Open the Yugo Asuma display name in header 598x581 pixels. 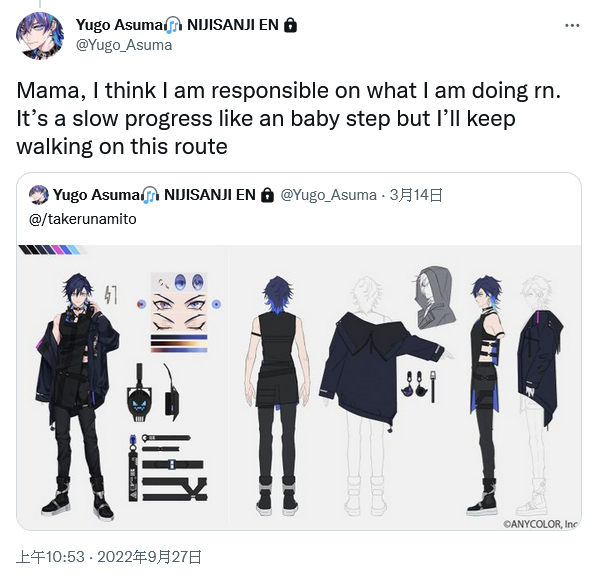click(119, 25)
